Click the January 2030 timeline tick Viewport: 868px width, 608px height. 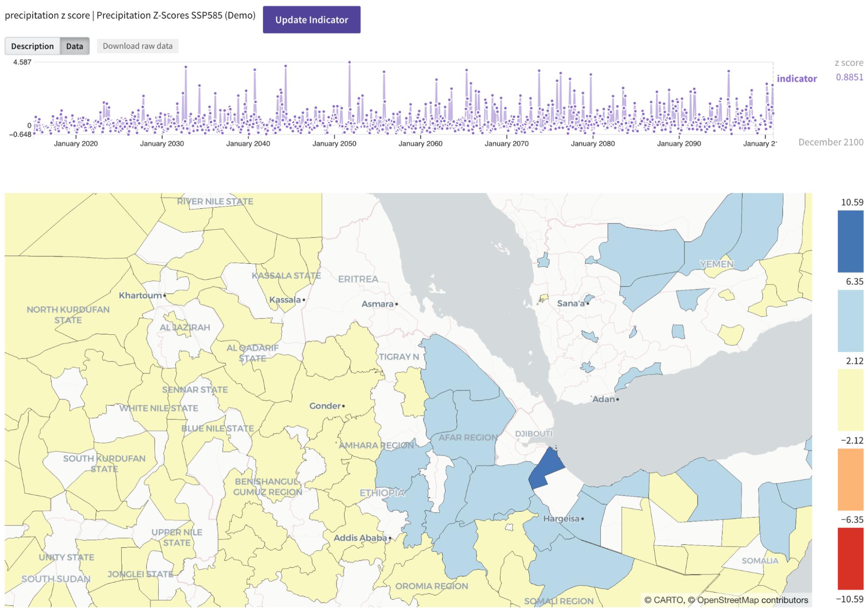(162, 143)
